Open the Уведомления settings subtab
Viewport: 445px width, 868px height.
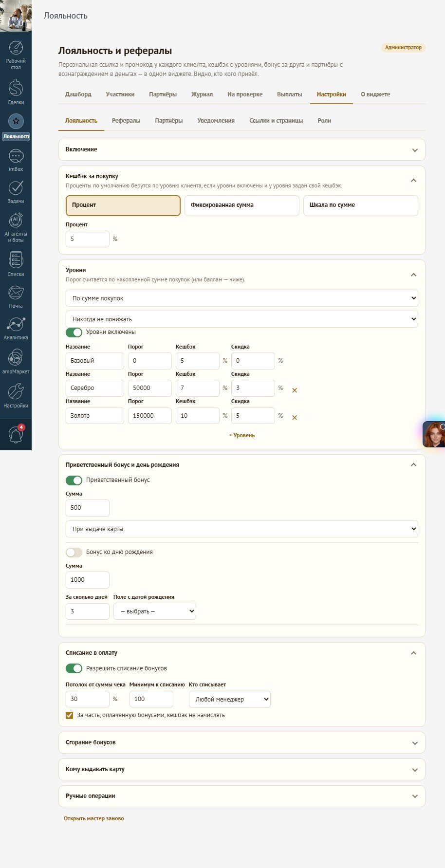(216, 121)
